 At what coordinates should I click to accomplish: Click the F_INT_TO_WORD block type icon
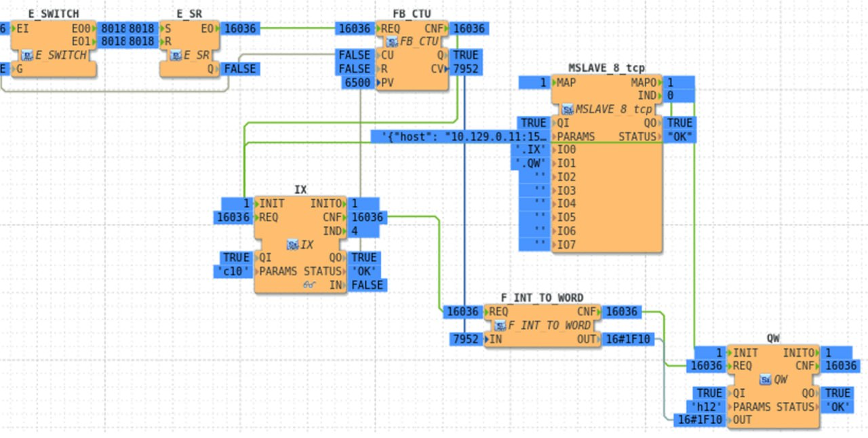point(500,325)
